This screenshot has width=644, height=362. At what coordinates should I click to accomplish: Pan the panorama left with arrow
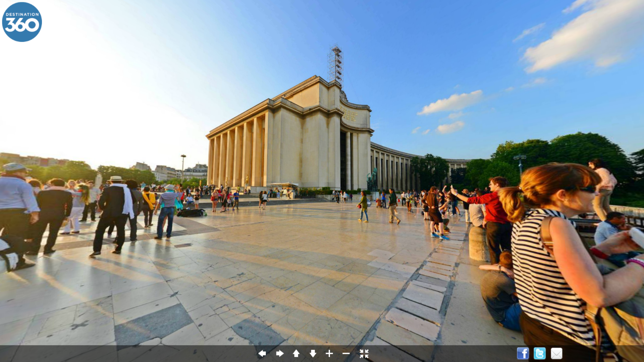tap(262, 353)
